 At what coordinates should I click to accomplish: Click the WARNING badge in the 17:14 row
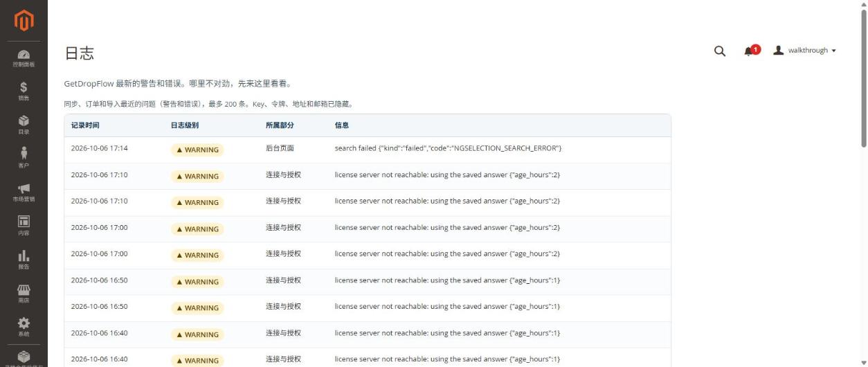[197, 150]
